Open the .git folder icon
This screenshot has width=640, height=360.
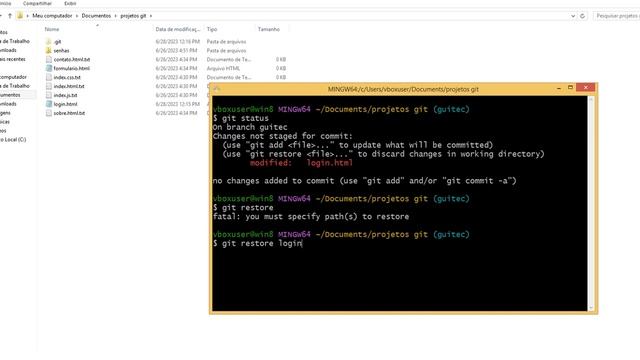click(x=49, y=42)
